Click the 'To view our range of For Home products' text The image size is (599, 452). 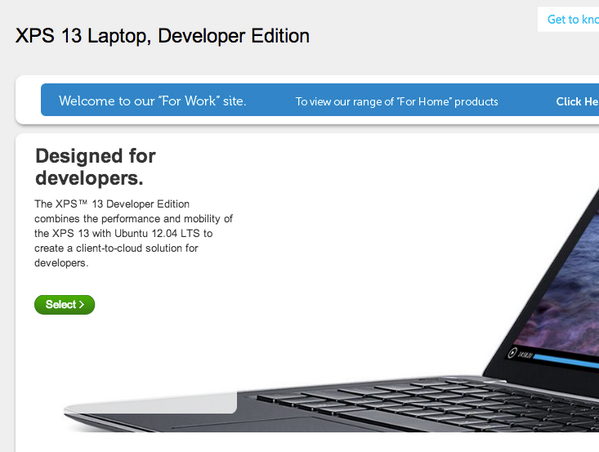[397, 102]
